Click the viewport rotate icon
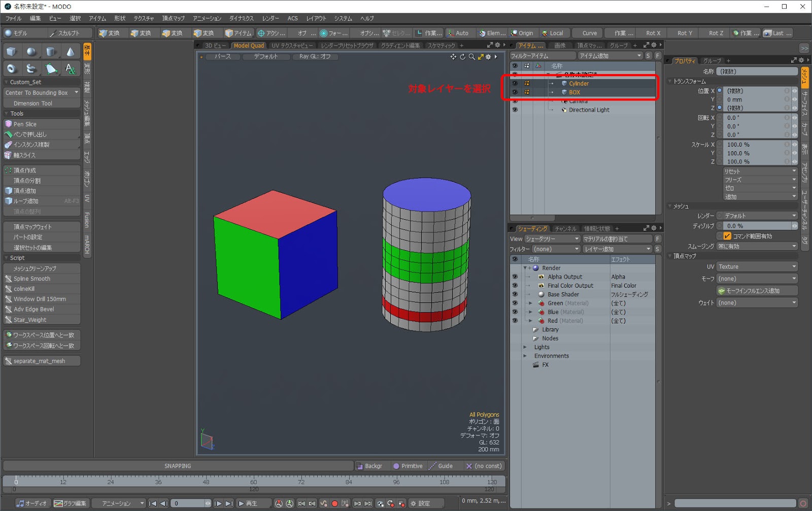The width and height of the screenshot is (812, 511). 462,57
